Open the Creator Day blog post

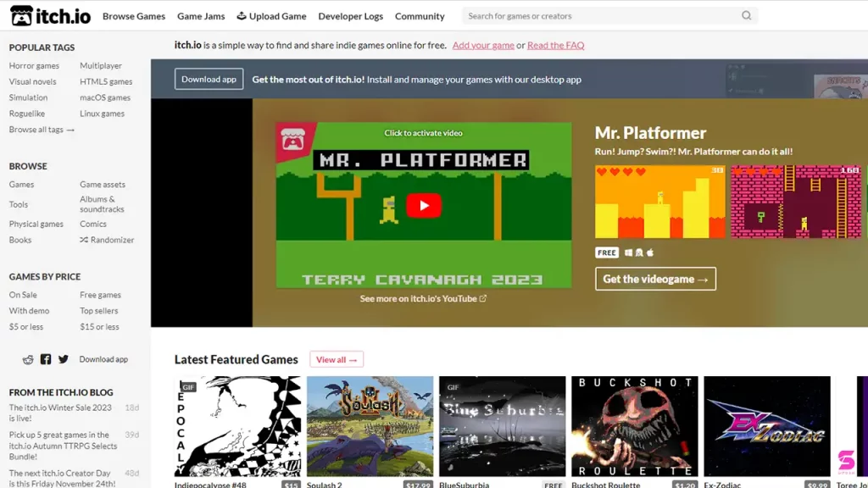click(63, 478)
